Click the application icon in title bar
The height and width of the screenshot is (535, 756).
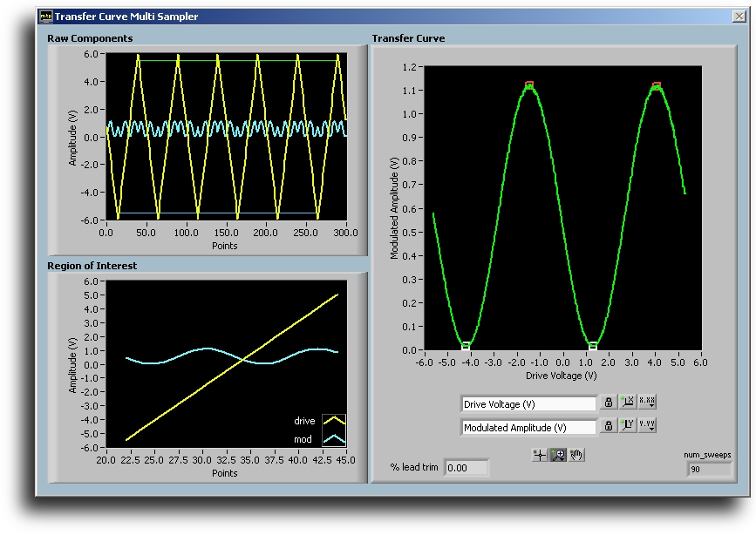(46, 17)
